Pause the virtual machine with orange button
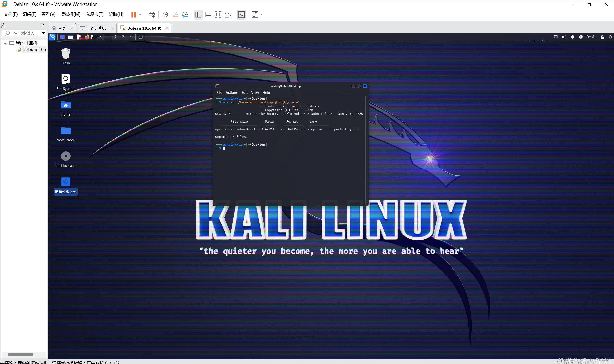 133,14
